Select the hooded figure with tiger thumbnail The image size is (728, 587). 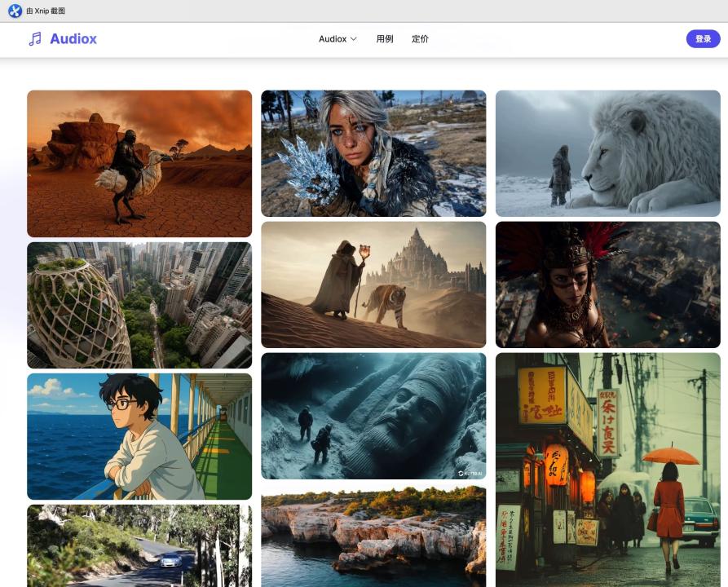pyautogui.click(x=373, y=285)
